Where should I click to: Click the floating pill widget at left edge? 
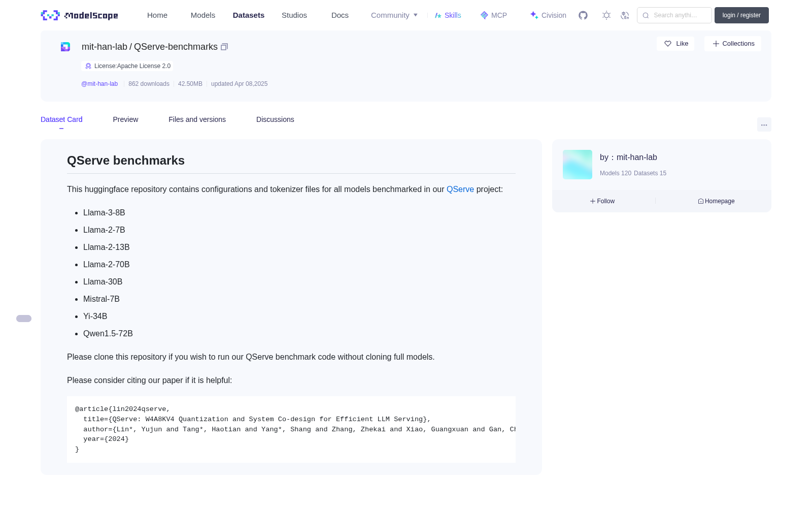click(x=24, y=319)
